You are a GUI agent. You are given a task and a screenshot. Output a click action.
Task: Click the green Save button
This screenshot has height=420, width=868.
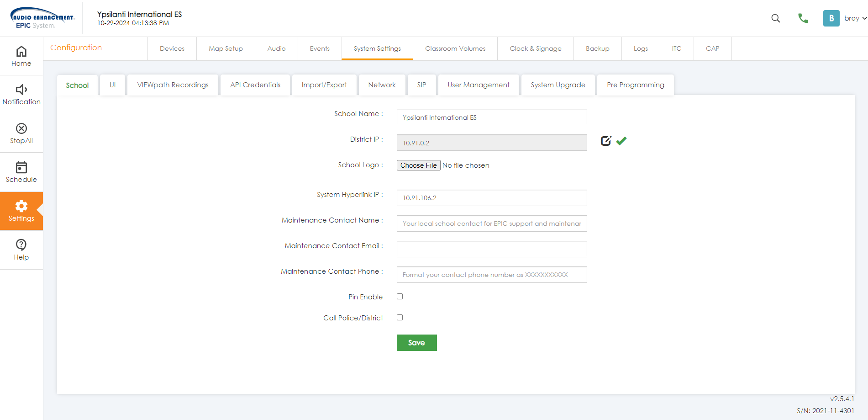416,343
